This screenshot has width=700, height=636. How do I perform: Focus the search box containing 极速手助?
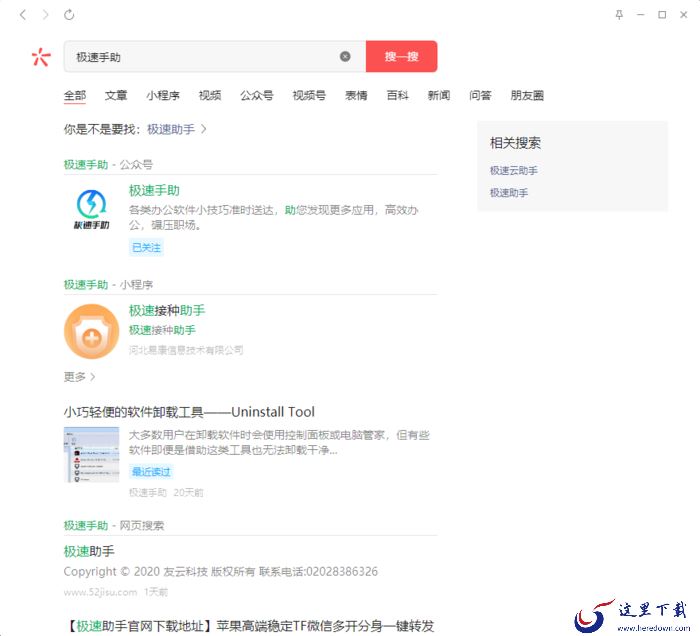pyautogui.click(x=215, y=56)
